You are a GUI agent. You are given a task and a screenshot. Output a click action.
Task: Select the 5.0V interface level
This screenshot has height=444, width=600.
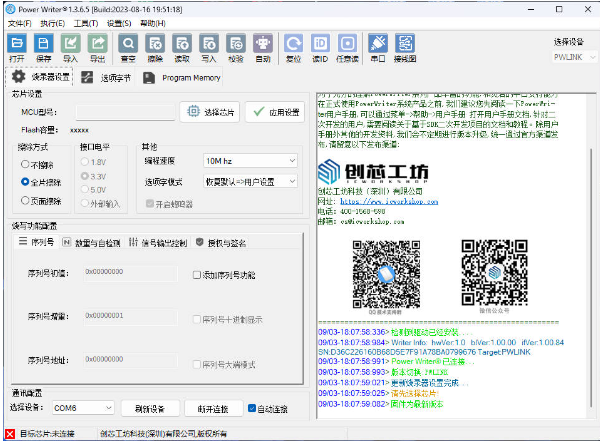[85, 189]
